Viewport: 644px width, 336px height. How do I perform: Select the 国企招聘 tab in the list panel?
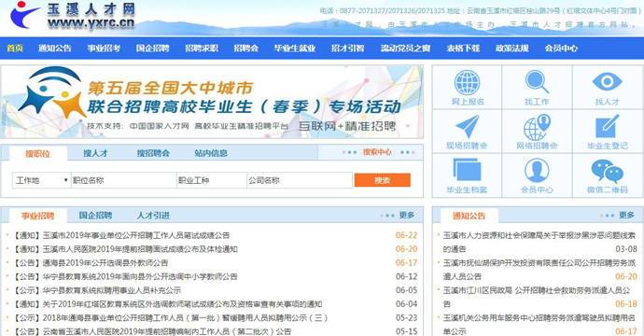tap(95, 216)
